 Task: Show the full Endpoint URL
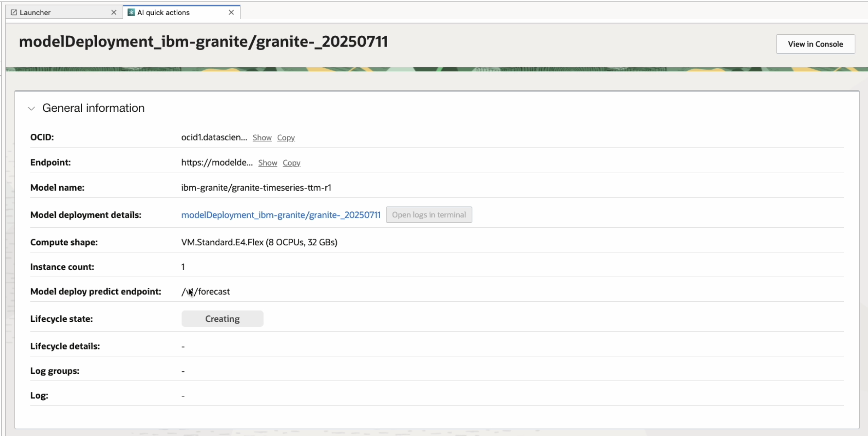click(x=267, y=163)
